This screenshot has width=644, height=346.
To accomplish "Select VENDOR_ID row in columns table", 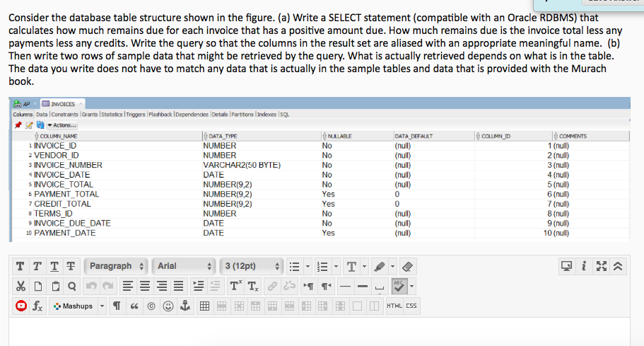I will [x=320, y=156].
